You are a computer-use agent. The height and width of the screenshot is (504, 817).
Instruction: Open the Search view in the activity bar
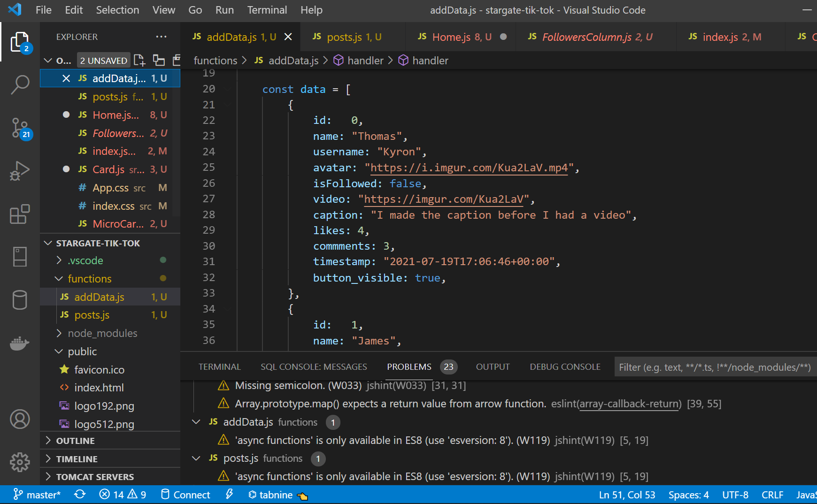coord(20,84)
